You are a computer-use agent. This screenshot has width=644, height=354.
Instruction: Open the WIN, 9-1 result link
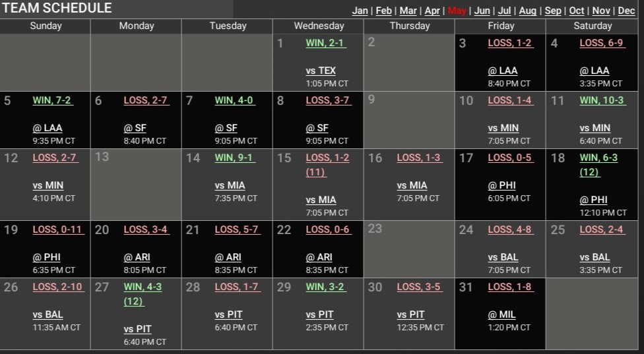(234, 158)
